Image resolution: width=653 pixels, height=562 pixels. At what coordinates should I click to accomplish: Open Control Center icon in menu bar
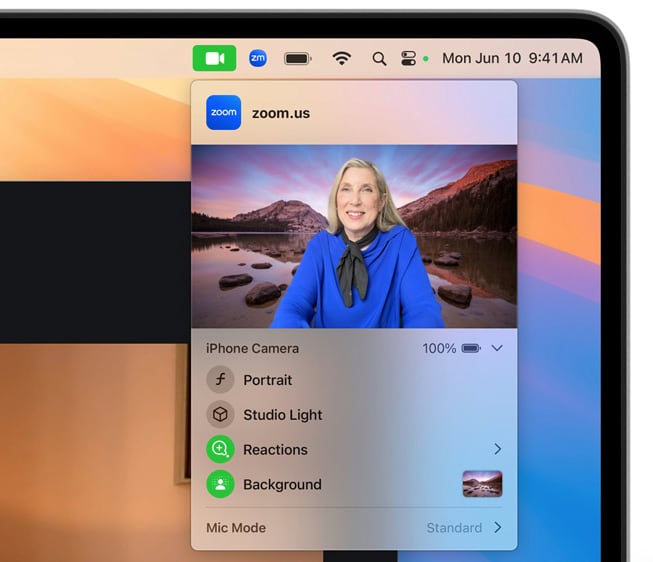pos(408,58)
